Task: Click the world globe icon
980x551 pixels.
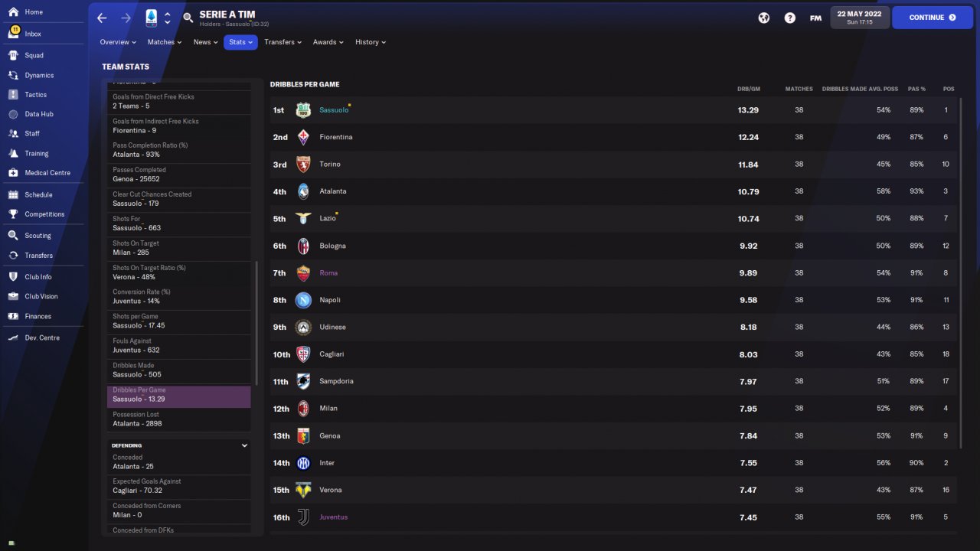Action: pyautogui.click(x=763, y=18)
